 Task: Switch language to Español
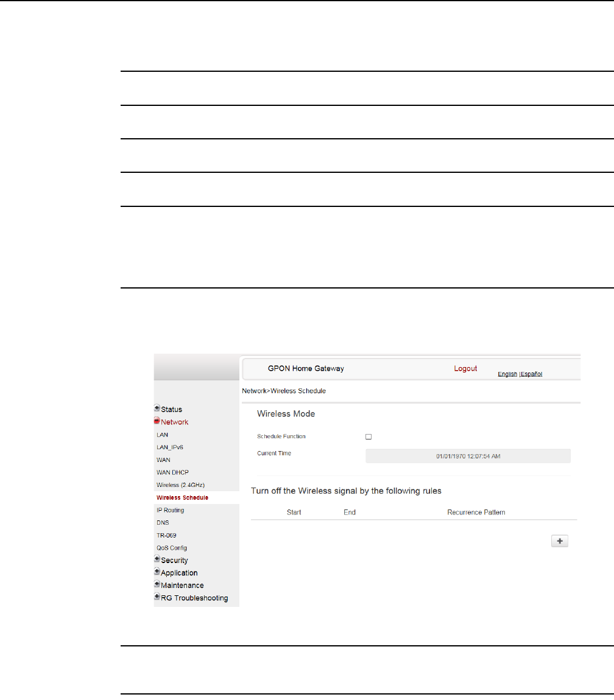point(531,374)
